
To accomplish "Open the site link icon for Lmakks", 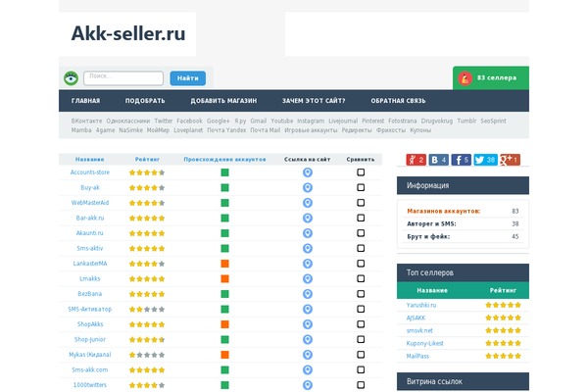I will point(308,278).
